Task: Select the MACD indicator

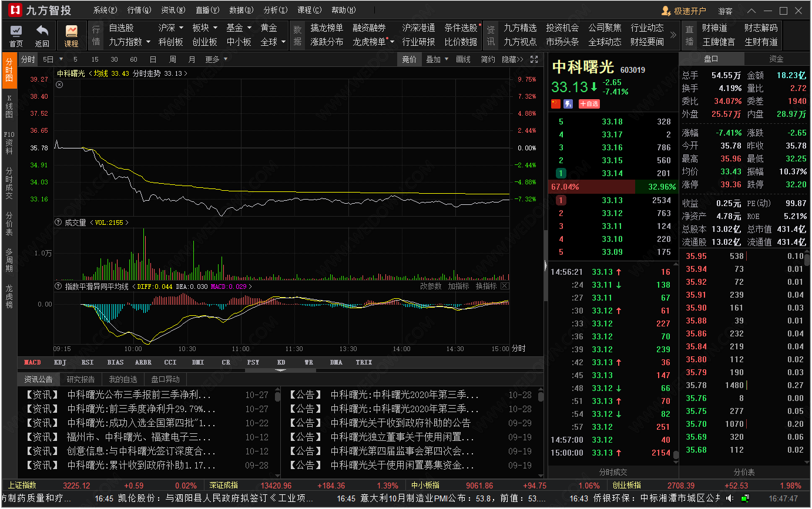Action: [x=32, y=362]
